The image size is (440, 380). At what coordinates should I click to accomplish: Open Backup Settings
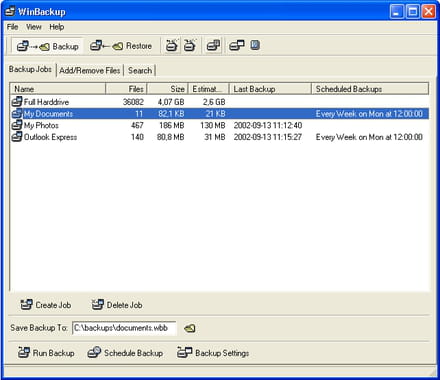(213, 353)
